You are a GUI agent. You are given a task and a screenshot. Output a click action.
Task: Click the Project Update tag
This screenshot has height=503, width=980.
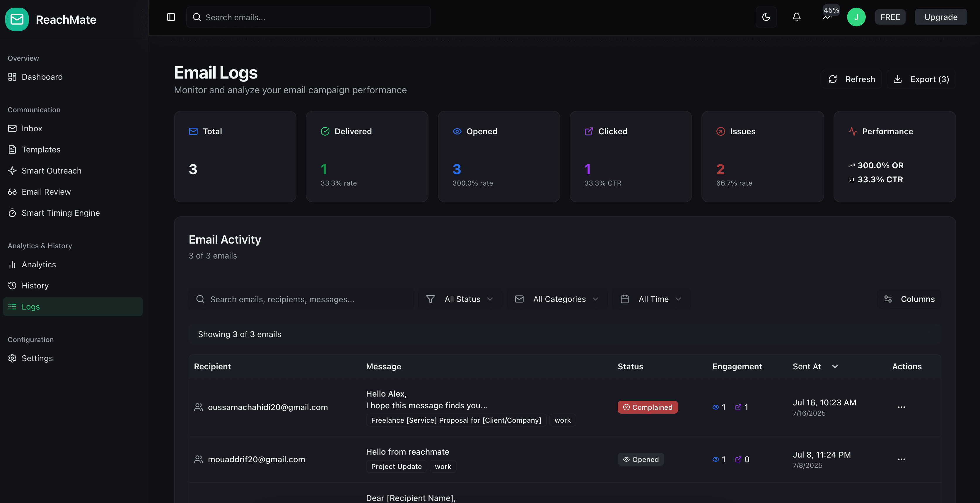point(396,466)
